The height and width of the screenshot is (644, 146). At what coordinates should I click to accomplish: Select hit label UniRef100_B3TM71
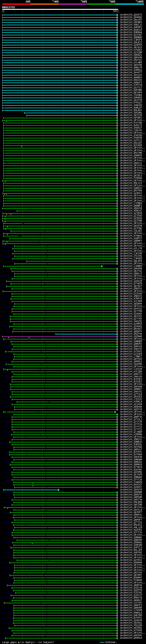coord(131,618)
